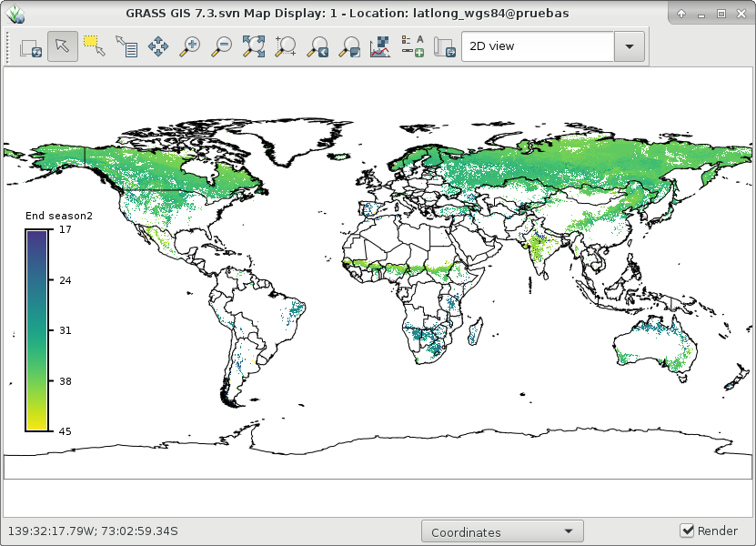Click the Render map toolbar icon
Viewport: 756px width, 546px height.
point(32,47)
